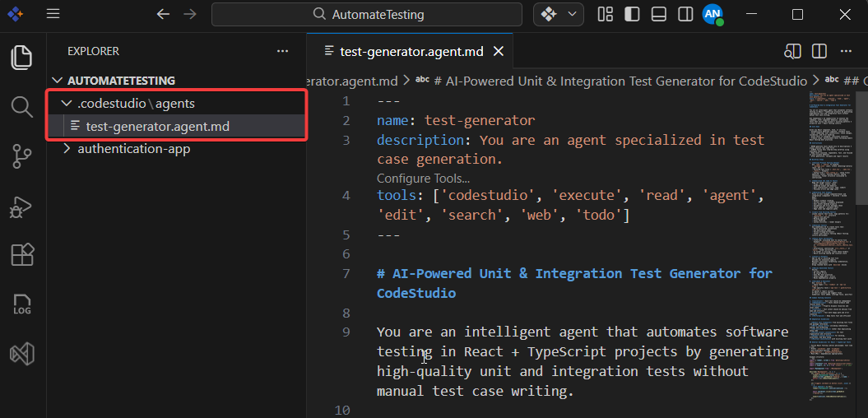Open the LOG panel icon in activity bar
868x418 pixels.
point(21,304)
